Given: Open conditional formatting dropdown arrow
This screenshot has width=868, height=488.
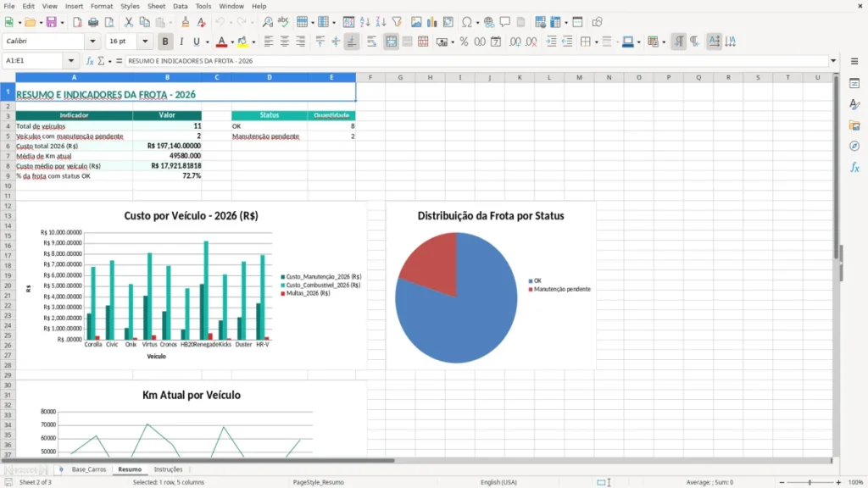Looking at the screenshot, I should point(664,42).
